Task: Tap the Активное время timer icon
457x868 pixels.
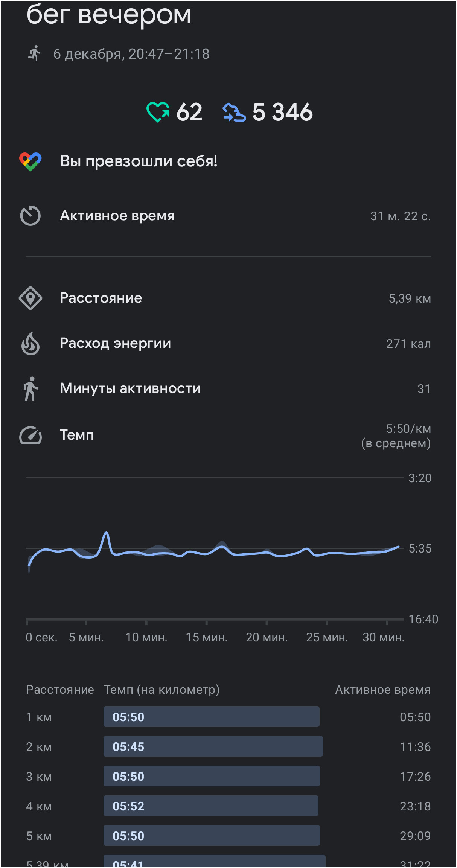Action: 30,216
